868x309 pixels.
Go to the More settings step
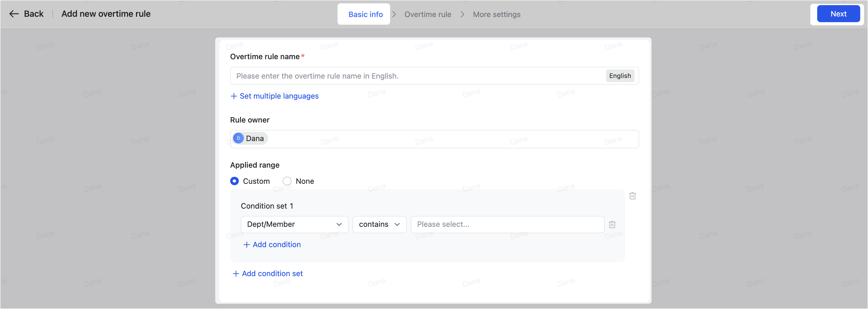496,14
